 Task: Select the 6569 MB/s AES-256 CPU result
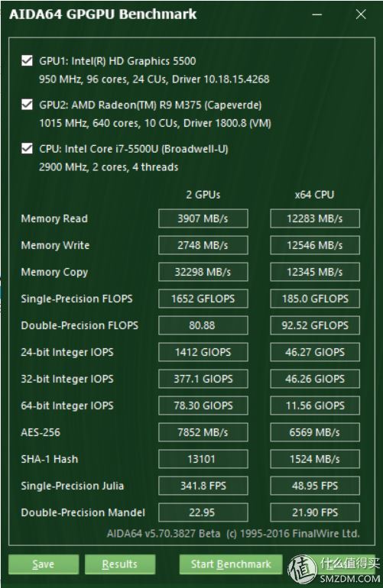click(x=315, y=432)
